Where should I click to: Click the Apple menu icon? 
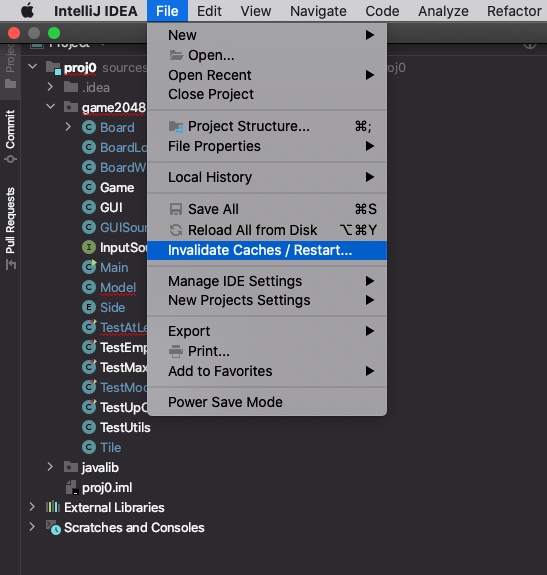click(x=27, y=11)
